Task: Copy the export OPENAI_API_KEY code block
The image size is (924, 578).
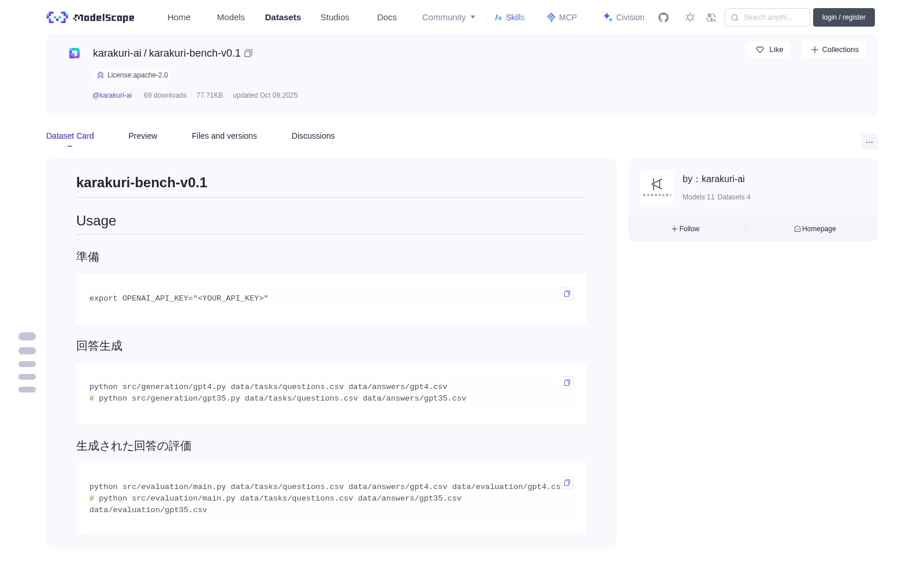Action: tap(567, 294)
